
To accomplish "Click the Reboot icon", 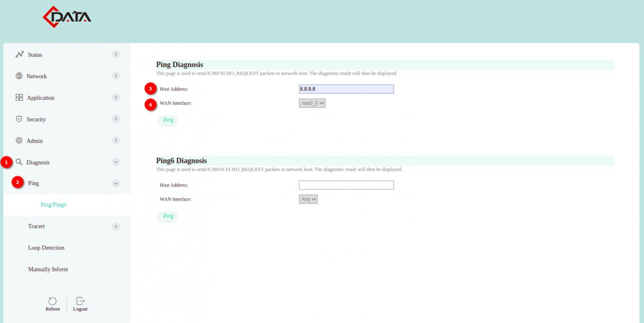I will [x=52, y=301].
